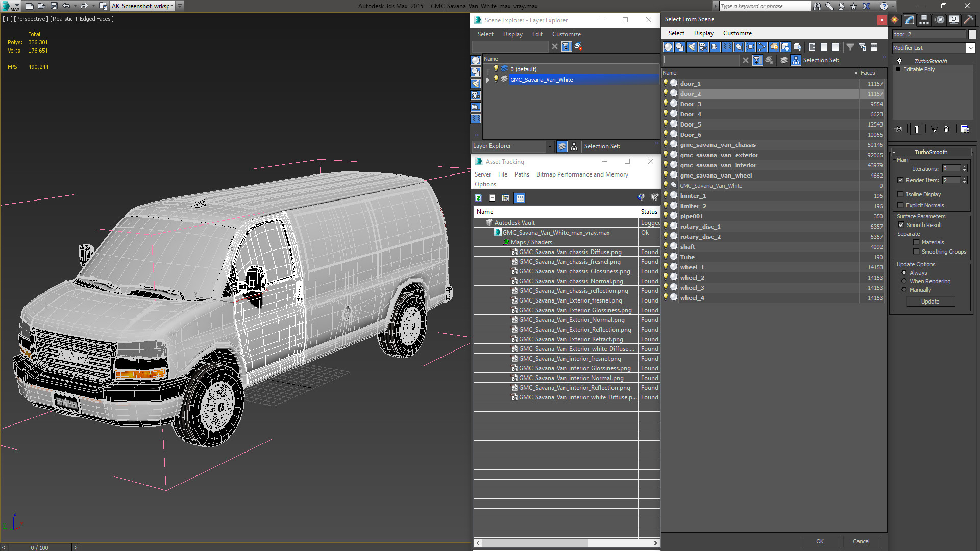Select When Rendering update option
This screenshot has width=980, height=551.
904,281
